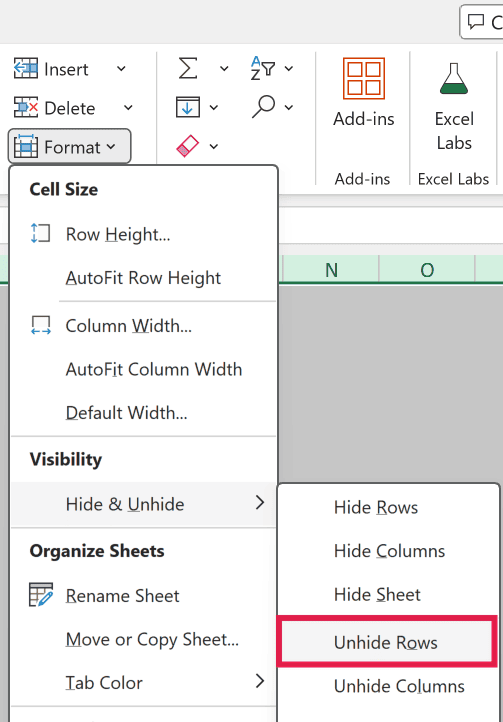Select column N header
Image resolution: width=503 pixels, height=722 pixels.
pos(331,269)
